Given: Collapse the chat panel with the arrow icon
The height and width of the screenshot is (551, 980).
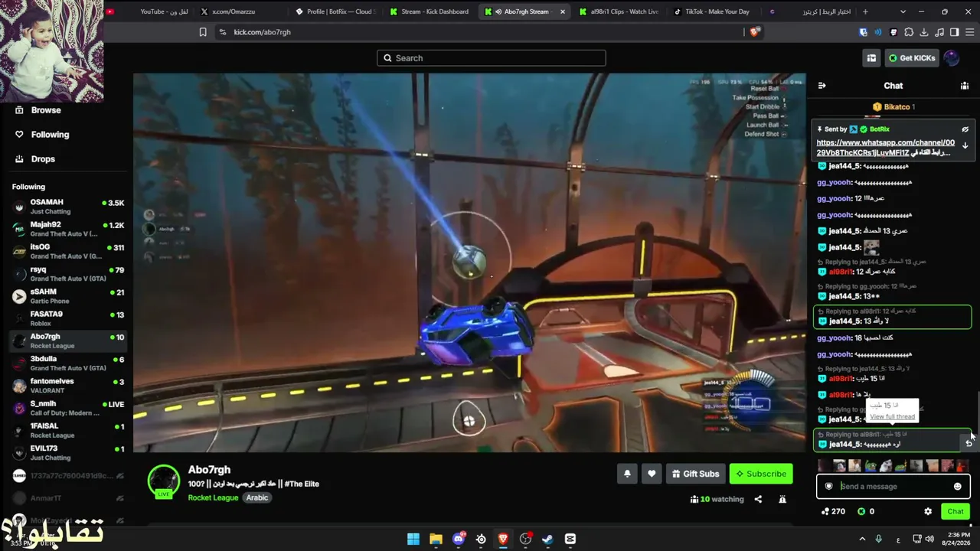Looking at the screenshot, I should click(822, 86).
